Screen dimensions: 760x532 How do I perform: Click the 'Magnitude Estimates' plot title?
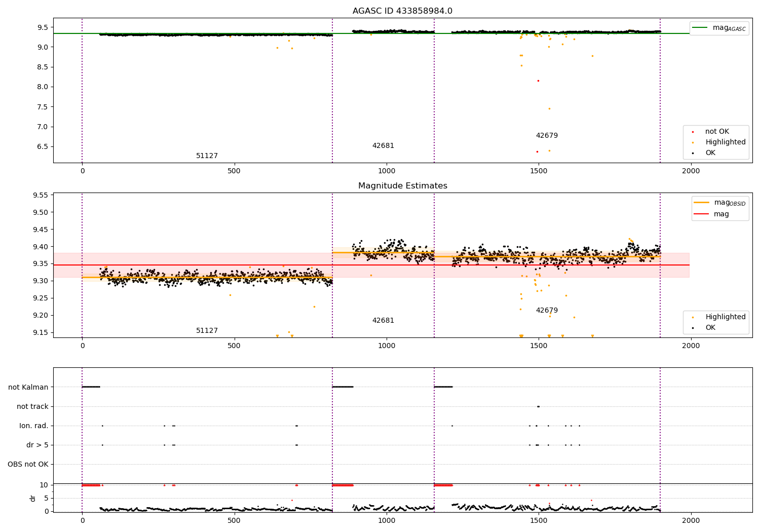pos(402,186)
